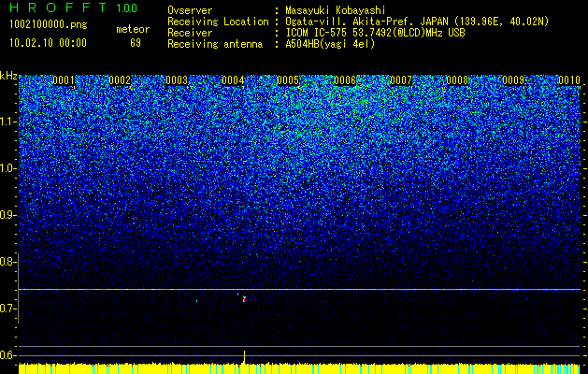Select the Ogata-vill. Akita-Pref. JAPAN location text
The width and height of the screenshot is (588, 374).
417,22
